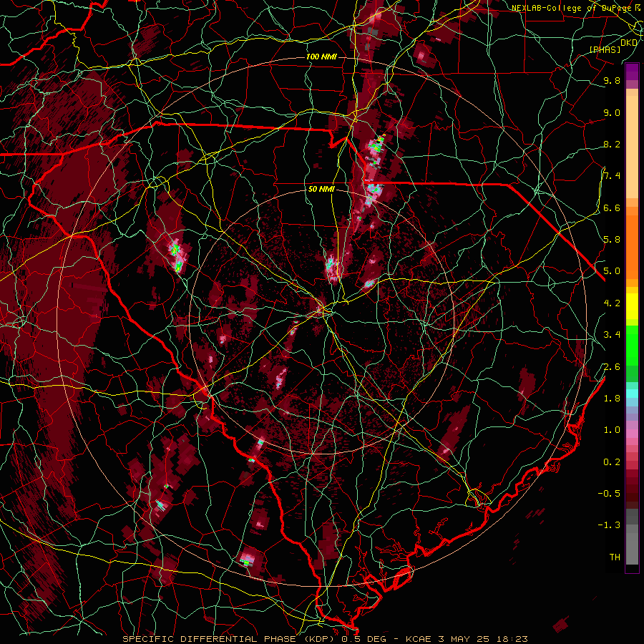Pick the dark gray swatch beside -1.3
The width and height of the screenshot is (644, 644).
coord(632,517)
